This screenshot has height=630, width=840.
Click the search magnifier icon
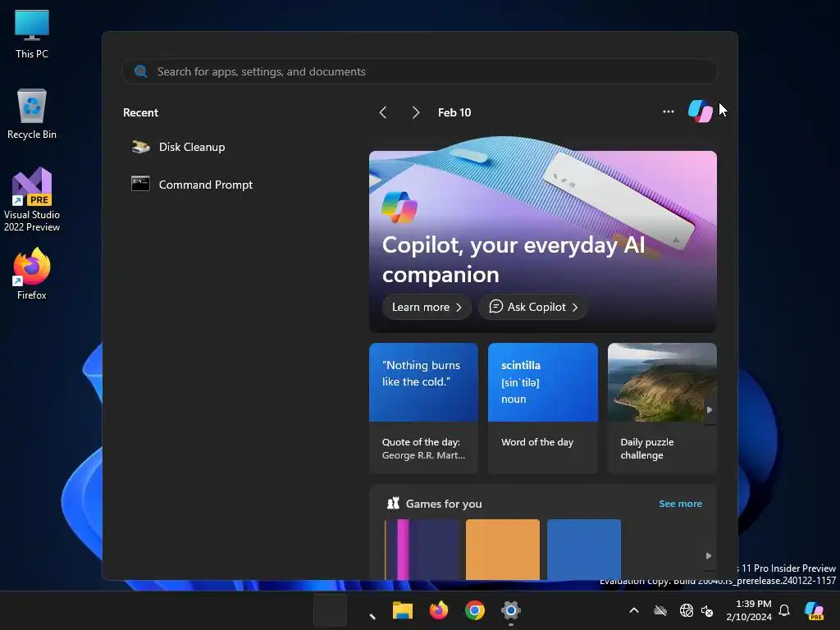pos(141,71)
